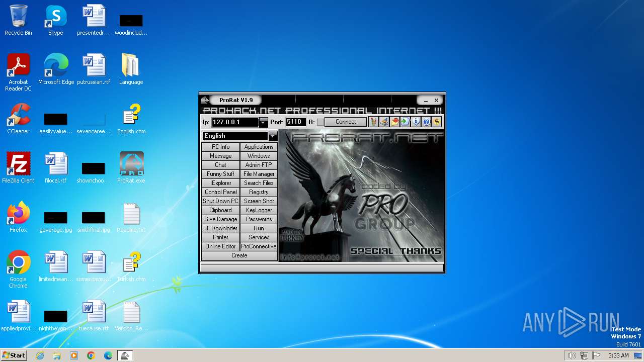Select the ProRat.exe desktop file
Viewport: 644px width, 362px height.
click(x=131, y=168)
